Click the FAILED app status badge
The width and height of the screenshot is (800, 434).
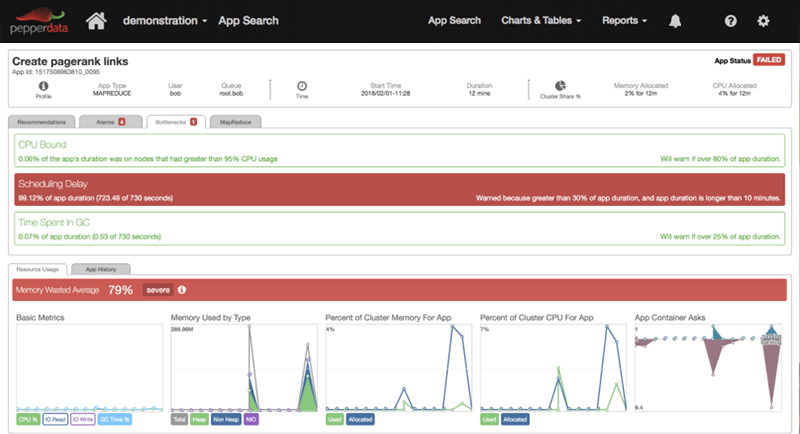pos(769,60)
